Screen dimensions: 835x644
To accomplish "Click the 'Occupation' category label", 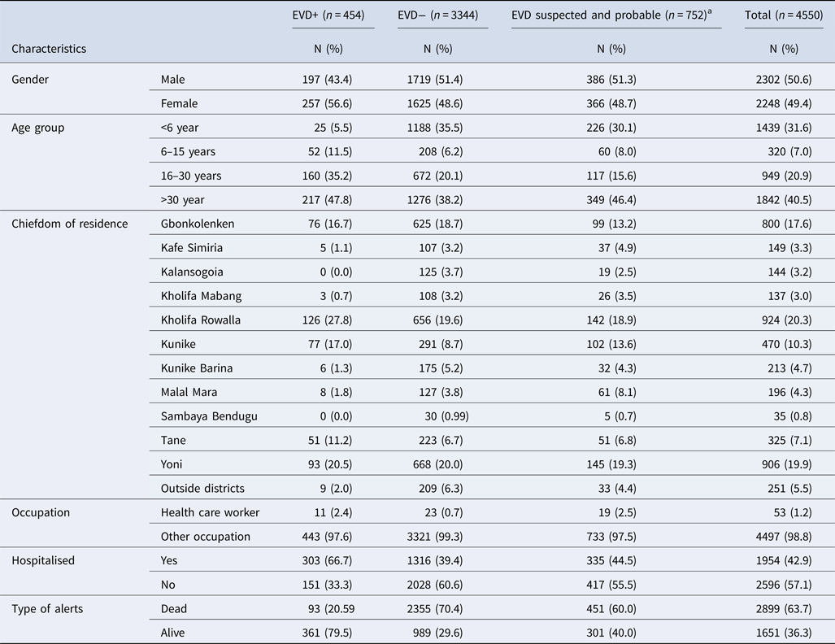I will (x=41, y=513).
